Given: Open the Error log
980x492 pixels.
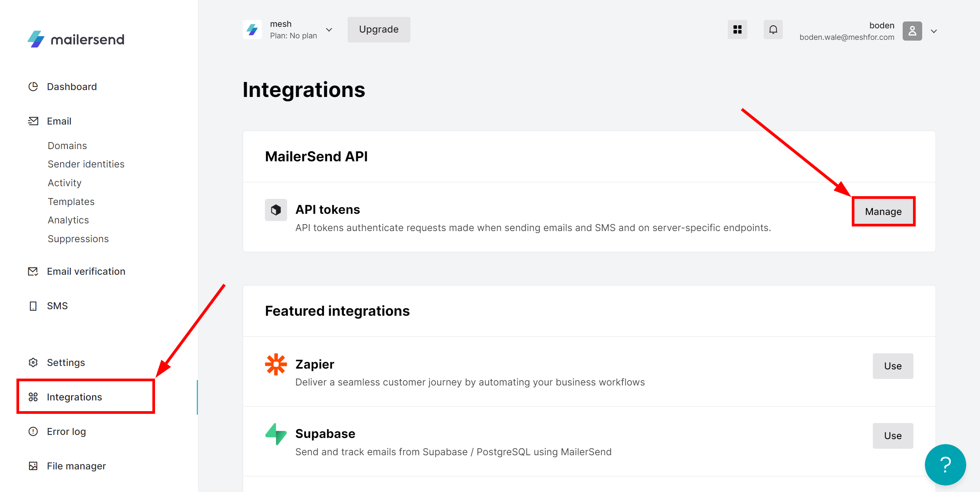Looking at the screenshot, I should click(67, 431).
